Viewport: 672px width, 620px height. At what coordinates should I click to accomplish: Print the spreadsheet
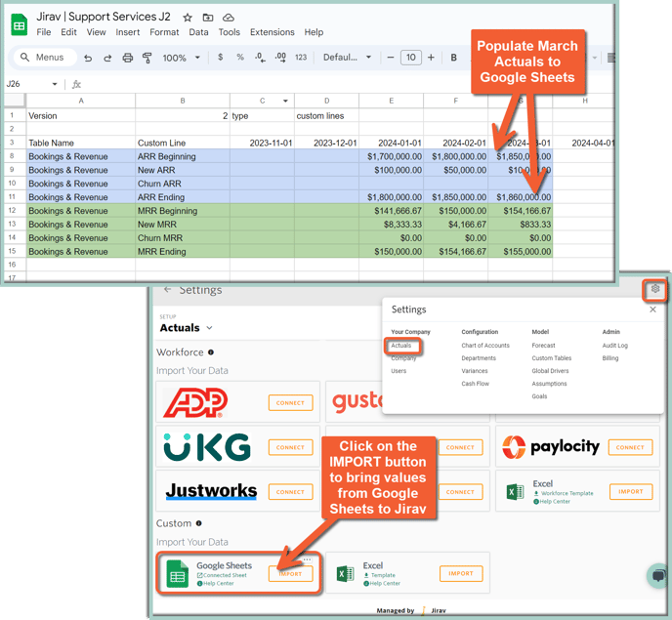[127, 58]
